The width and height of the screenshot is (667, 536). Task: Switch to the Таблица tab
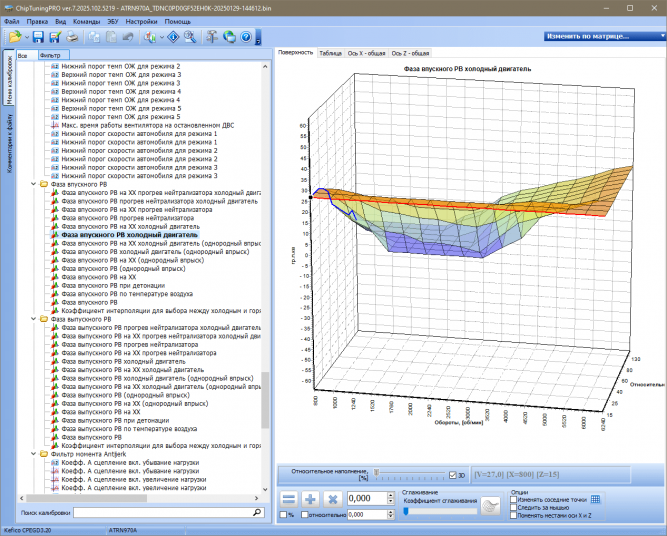331,53
